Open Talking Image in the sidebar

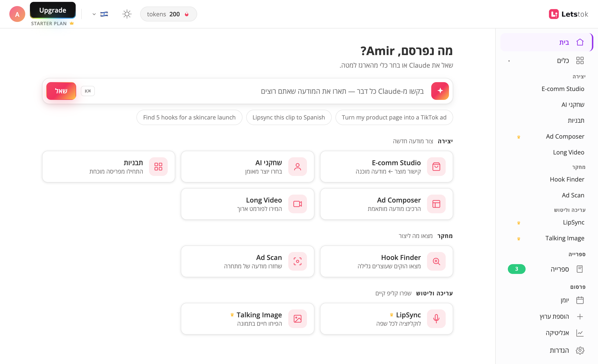[x=565, y=238]
